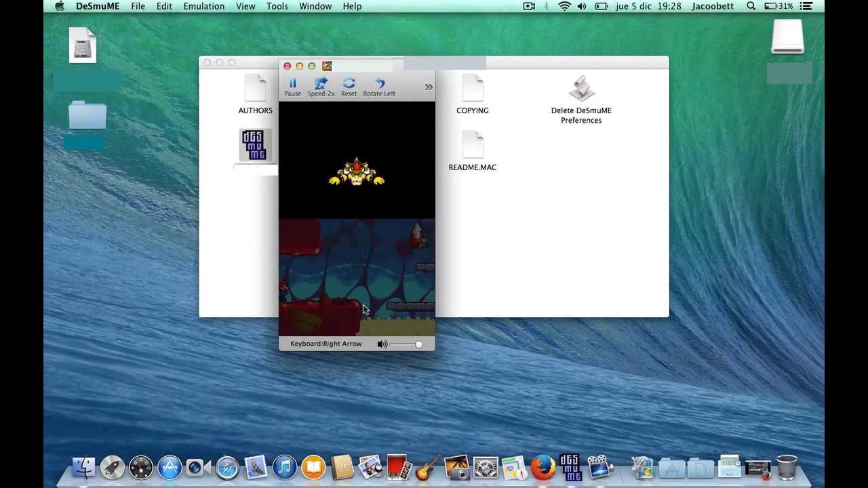868x488 pixels.
Task: Launch Safari from the Dock
Action: 227,468
